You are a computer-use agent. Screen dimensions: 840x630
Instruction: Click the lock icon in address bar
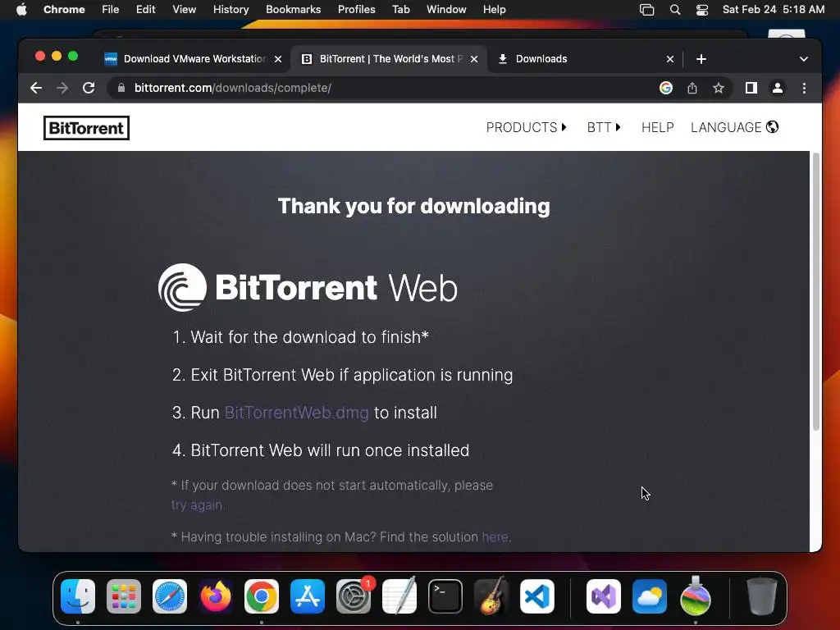121,88
